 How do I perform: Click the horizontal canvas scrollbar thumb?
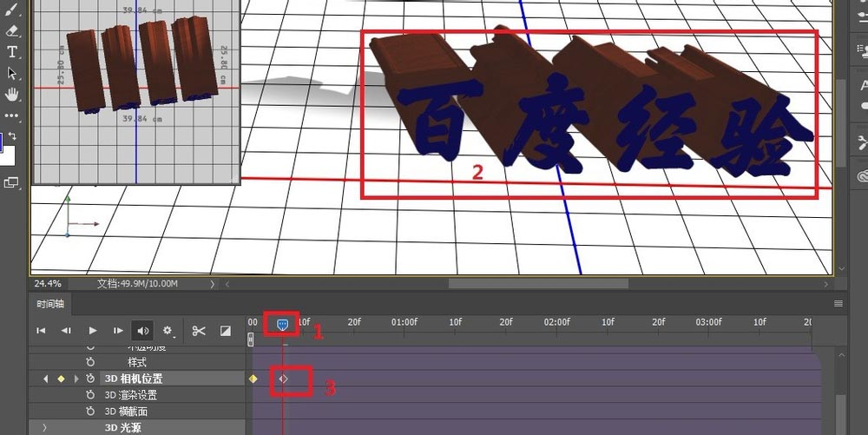click(538, 284)
